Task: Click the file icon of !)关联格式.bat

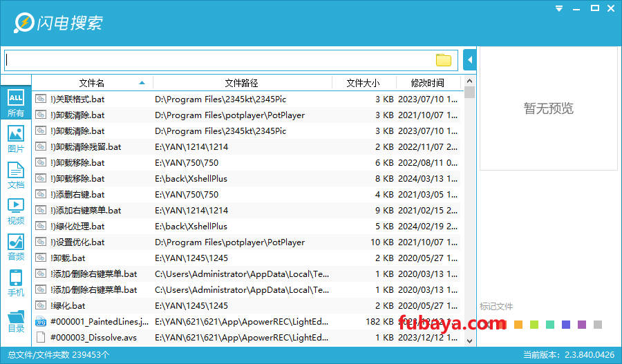Action: click(41, 99)
